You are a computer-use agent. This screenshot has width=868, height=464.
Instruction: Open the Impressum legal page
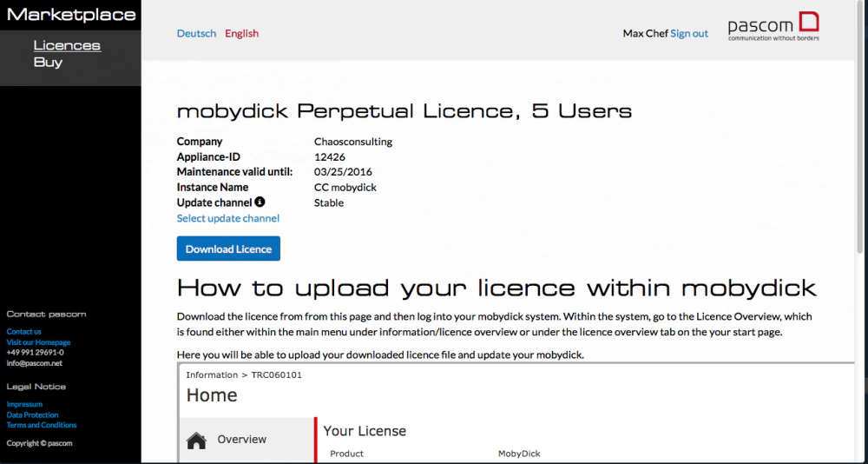coord(24,405)
